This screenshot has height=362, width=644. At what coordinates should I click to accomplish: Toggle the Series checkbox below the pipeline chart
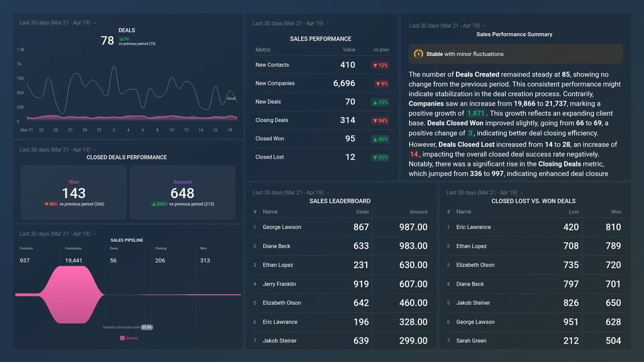pyautogui.click(x=122, y=337)
